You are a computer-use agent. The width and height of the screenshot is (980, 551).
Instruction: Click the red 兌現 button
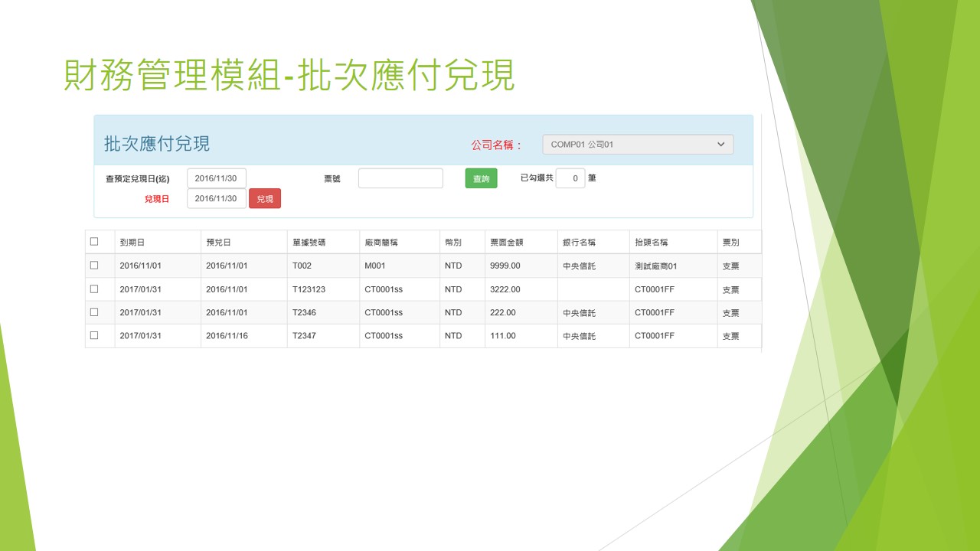pos(265,198)
